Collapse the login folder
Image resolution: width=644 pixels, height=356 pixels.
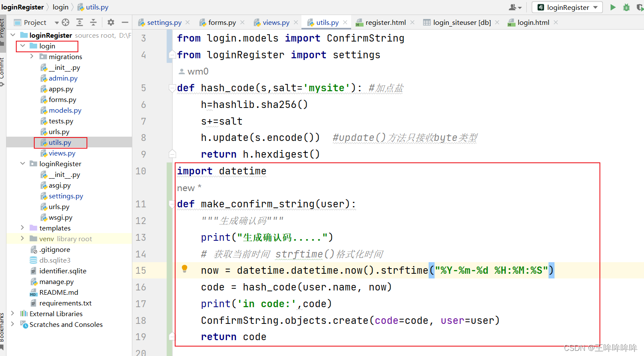click(x=23, y=46)
